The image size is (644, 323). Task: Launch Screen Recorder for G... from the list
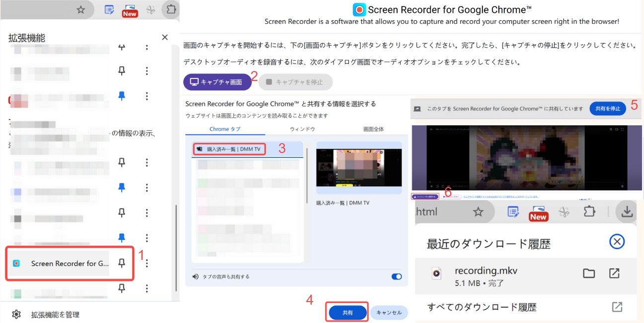[70, 263]
